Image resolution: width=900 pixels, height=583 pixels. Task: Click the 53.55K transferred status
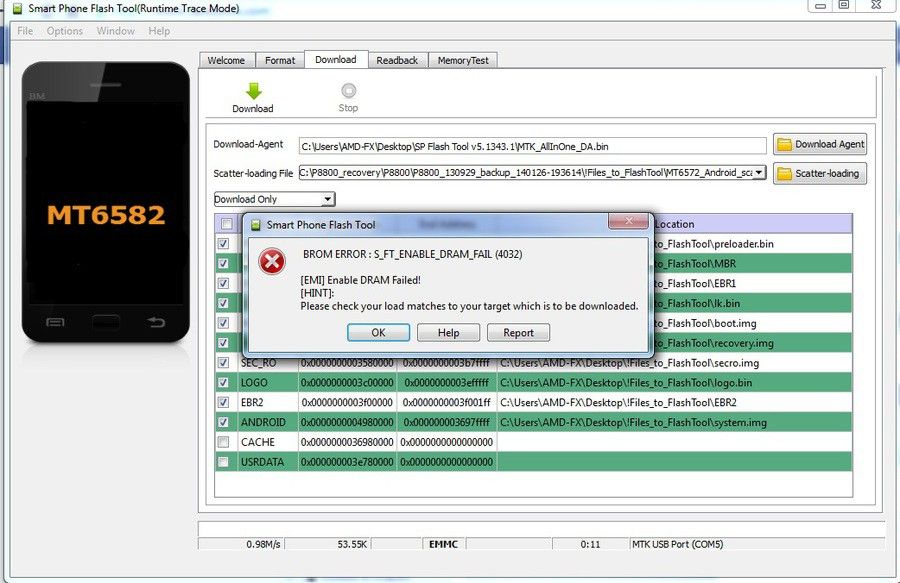click(x=352, y=544)
